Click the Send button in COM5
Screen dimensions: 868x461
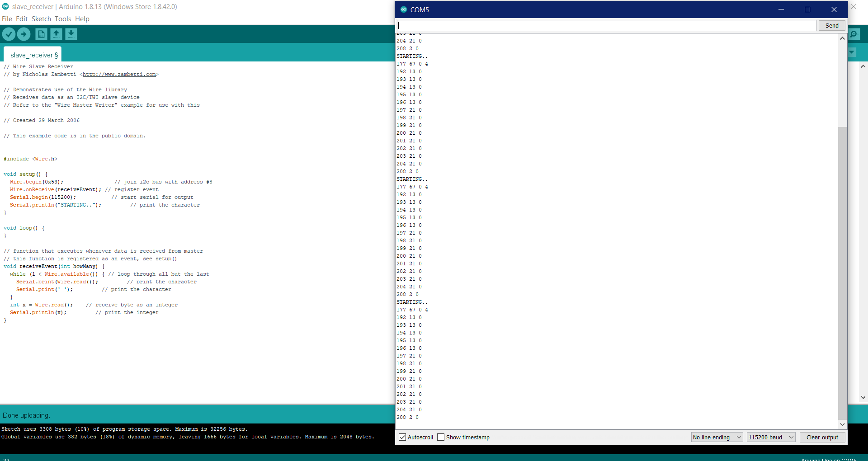point(832,26)
